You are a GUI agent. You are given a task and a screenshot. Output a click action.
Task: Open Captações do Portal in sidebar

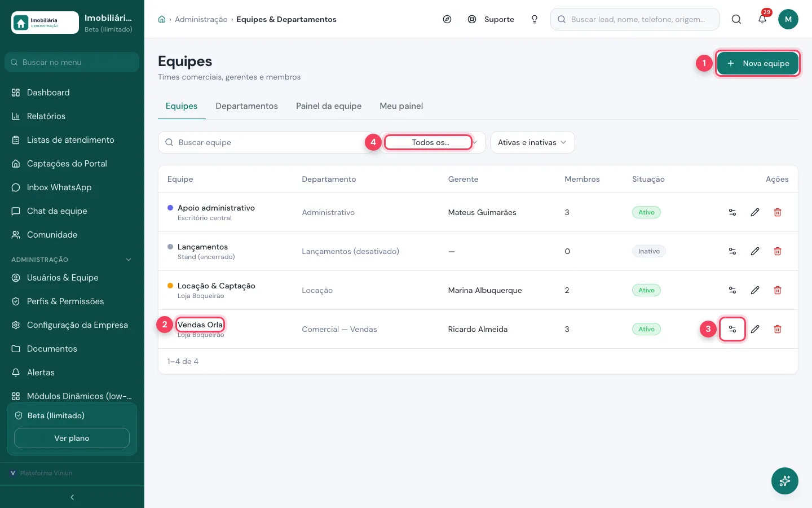point(72,164)
